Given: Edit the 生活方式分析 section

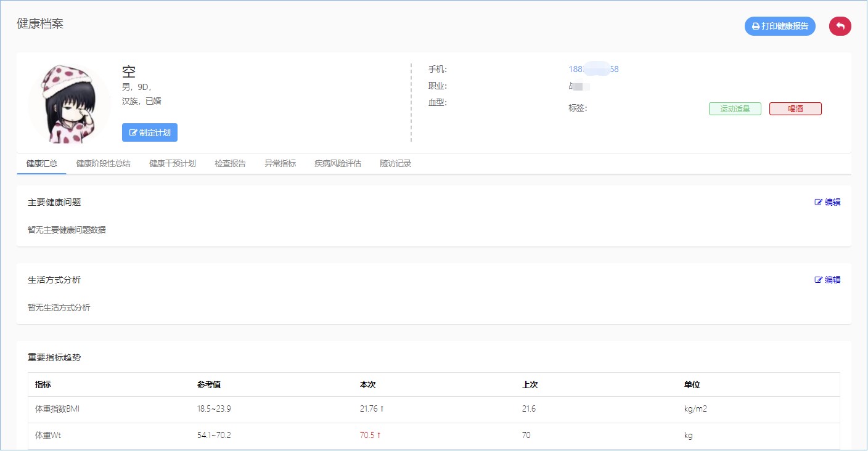Looking at the screenshot, I should tap(827, 280).
